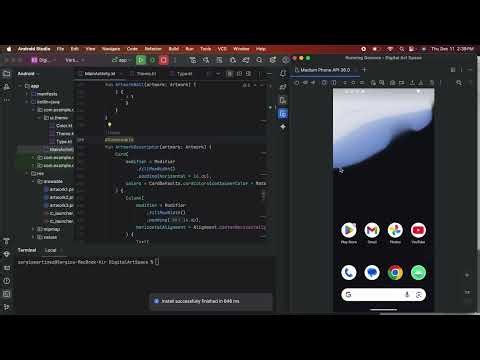The height and width of the screenshot is (360, 480).
Task: Open the Problems icon in left strip
Action: tap(6, 281)
